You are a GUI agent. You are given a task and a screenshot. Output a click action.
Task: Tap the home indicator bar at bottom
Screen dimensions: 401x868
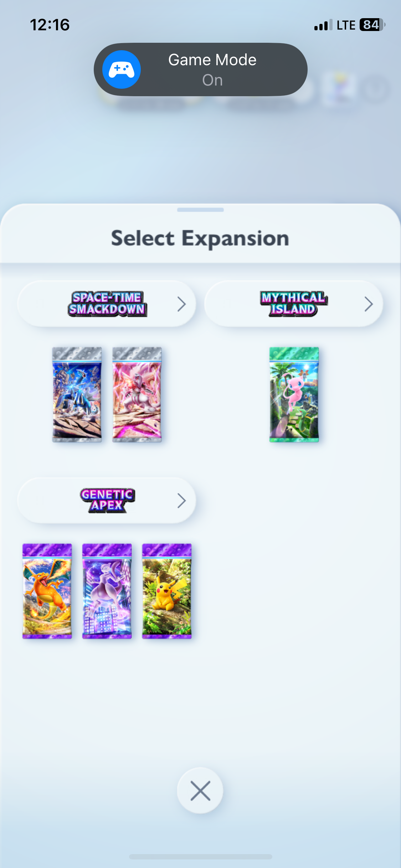201,857
